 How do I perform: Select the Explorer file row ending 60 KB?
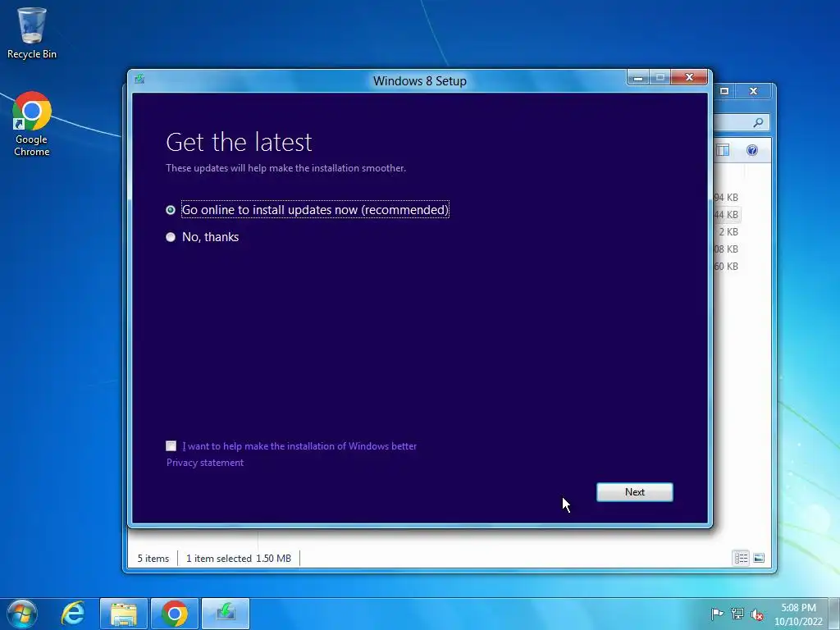click(x=727, y=267)
